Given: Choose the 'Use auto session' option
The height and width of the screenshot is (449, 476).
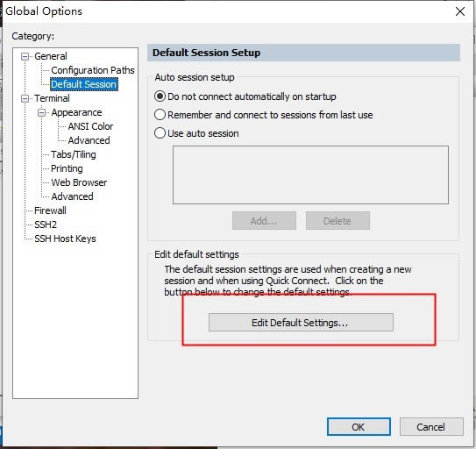Looking at the screenshot, I should (x=160, y=133).
